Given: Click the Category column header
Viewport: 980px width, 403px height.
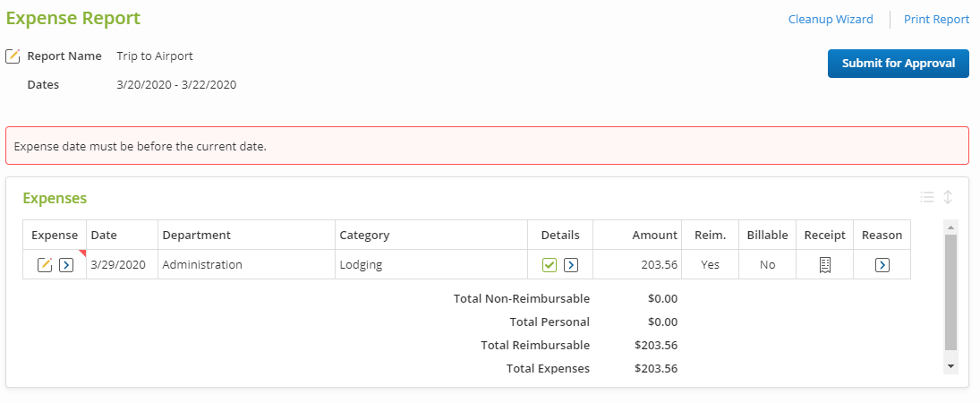Looking at the screenshot, I should (364, 235).
